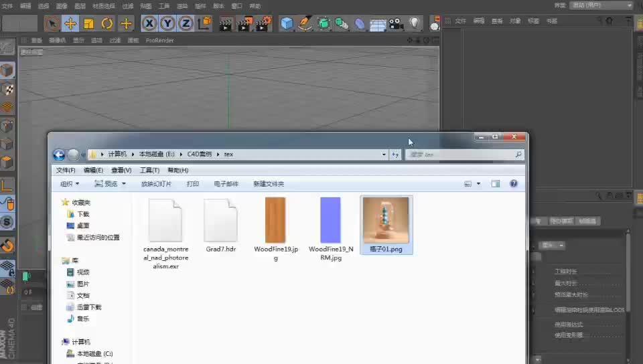Screen dimensions: 643x364
Task: Open Explorer 工具(T) menu
Action: point(149,171)
